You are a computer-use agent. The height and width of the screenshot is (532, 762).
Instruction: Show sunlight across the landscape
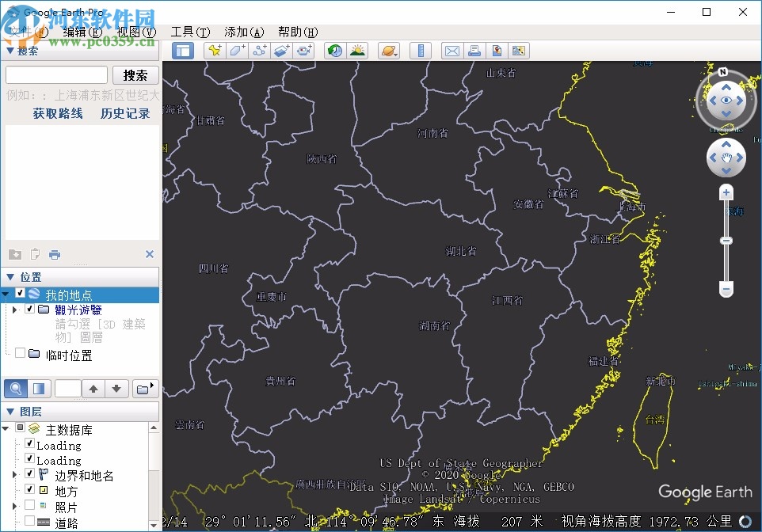pyautogui.click(x=357, y=51)
